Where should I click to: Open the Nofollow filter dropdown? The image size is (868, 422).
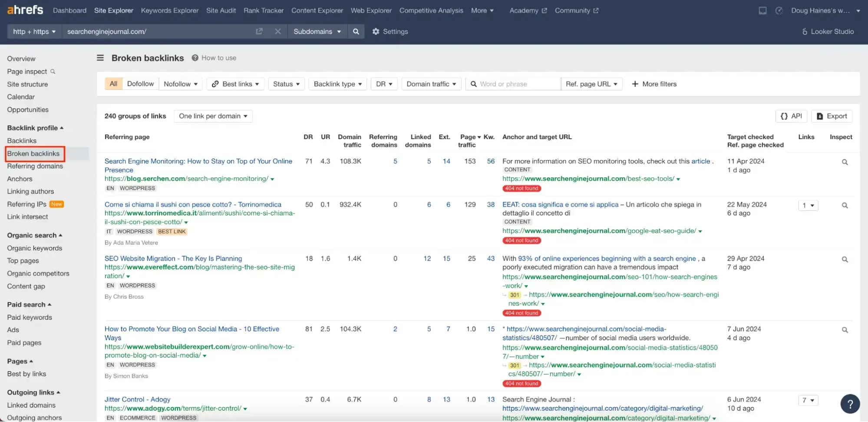(x=181, y=84)
